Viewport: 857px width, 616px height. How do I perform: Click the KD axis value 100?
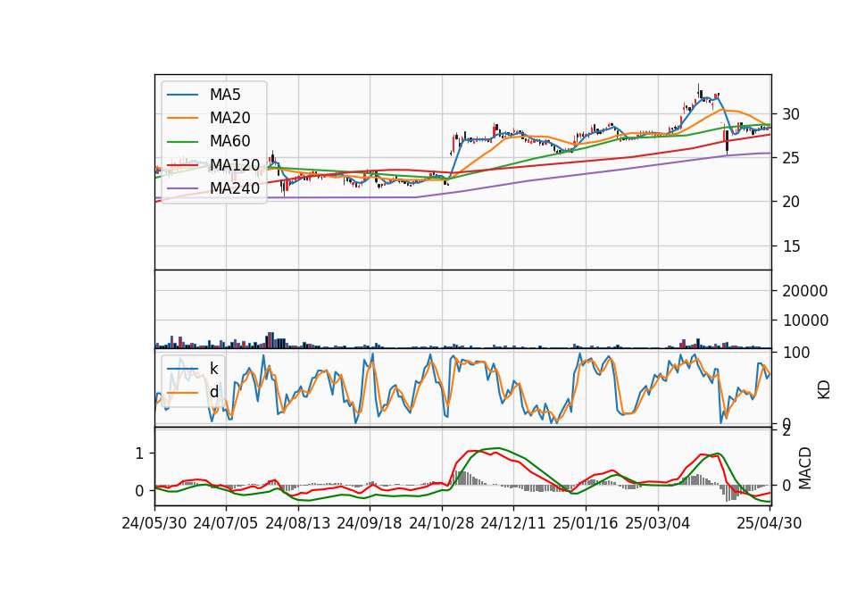(795, 353)
